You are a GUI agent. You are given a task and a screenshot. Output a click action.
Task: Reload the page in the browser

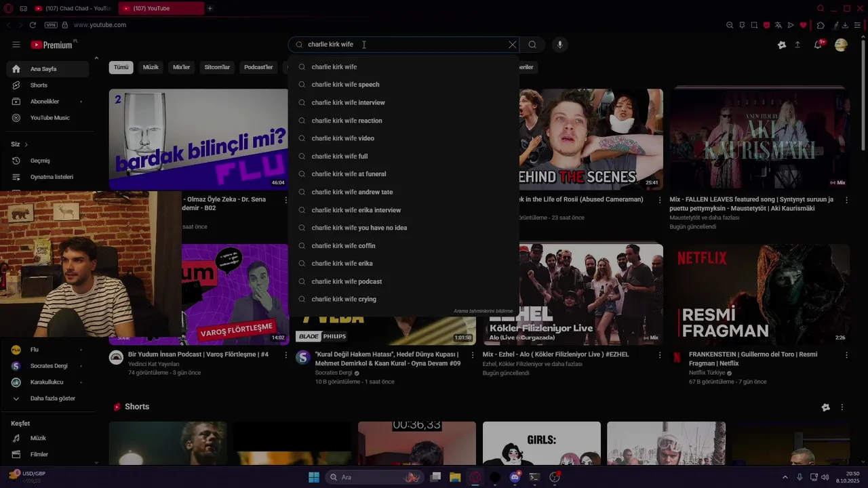click(x=33, y=25)
